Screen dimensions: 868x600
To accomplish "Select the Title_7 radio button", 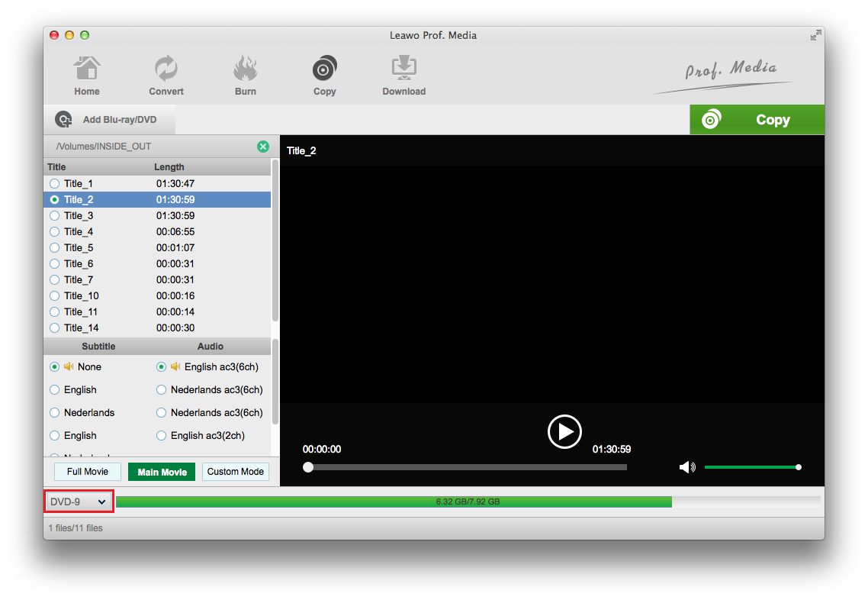I will [x=54, y=280].
